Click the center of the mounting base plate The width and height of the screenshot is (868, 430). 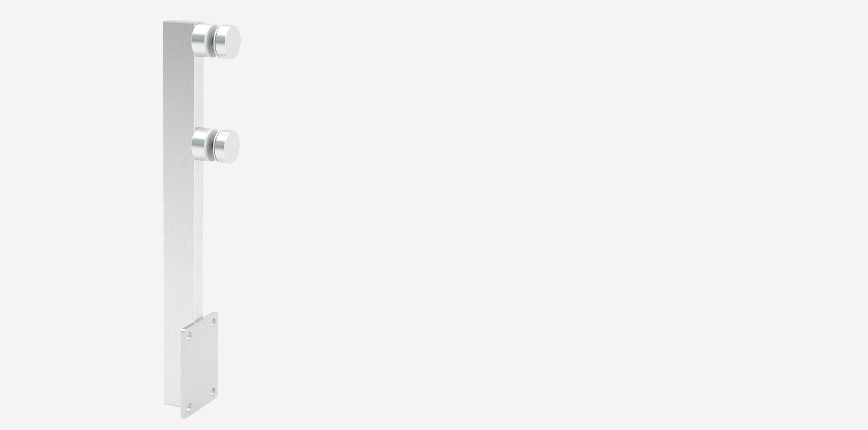[200, 365]
